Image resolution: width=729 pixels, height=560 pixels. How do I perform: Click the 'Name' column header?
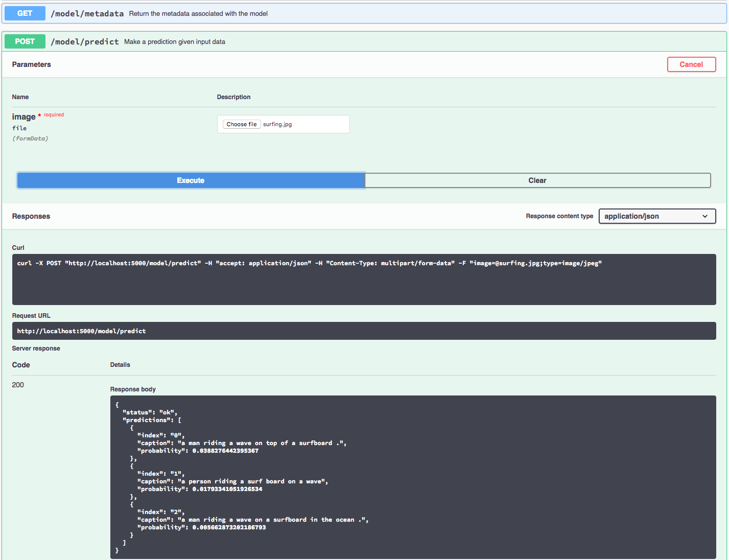[x=20, y=97]
